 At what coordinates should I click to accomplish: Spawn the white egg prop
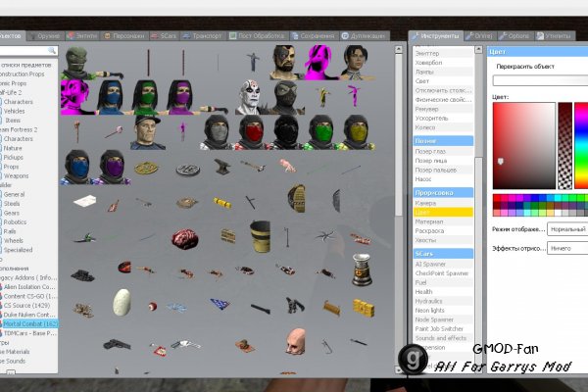pyautogui.click(x=122, y=303)
